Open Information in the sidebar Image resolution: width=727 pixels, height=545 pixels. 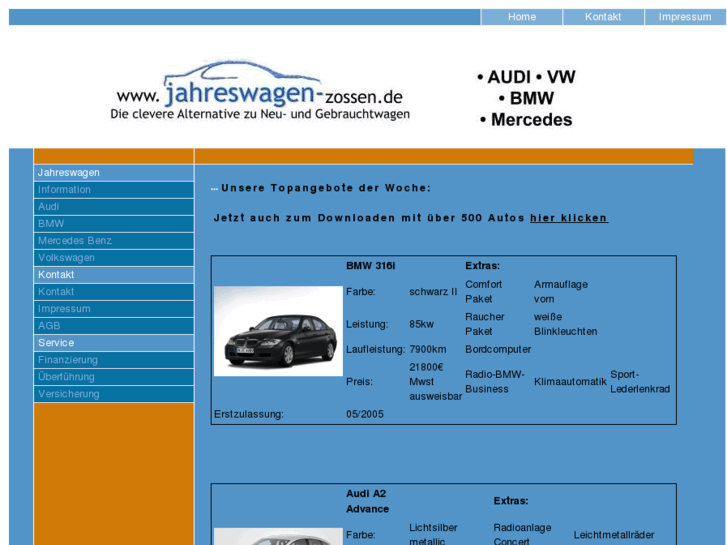[x=114, y=190]
